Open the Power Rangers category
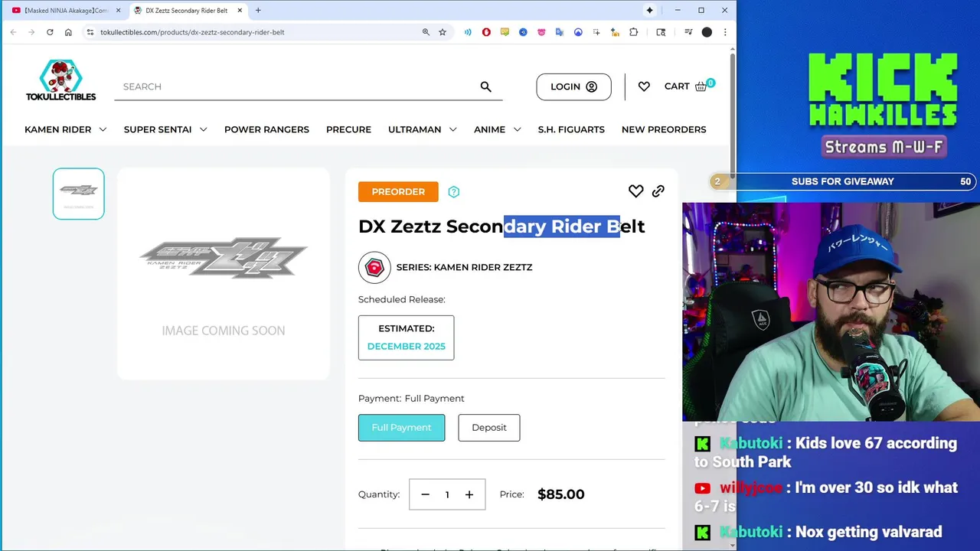980x551 pixels. [266, 129]
